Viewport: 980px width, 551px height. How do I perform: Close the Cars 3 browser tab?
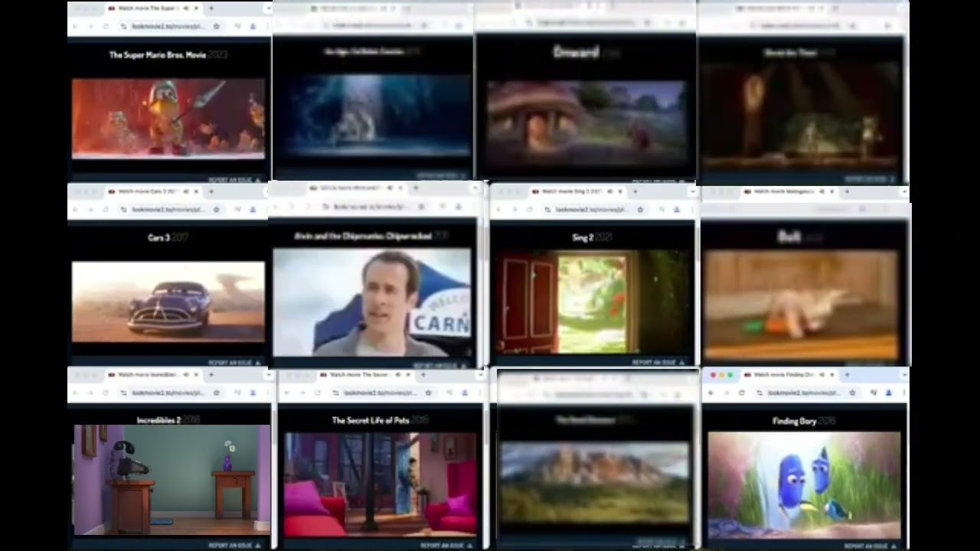click(x=196, y=191)
